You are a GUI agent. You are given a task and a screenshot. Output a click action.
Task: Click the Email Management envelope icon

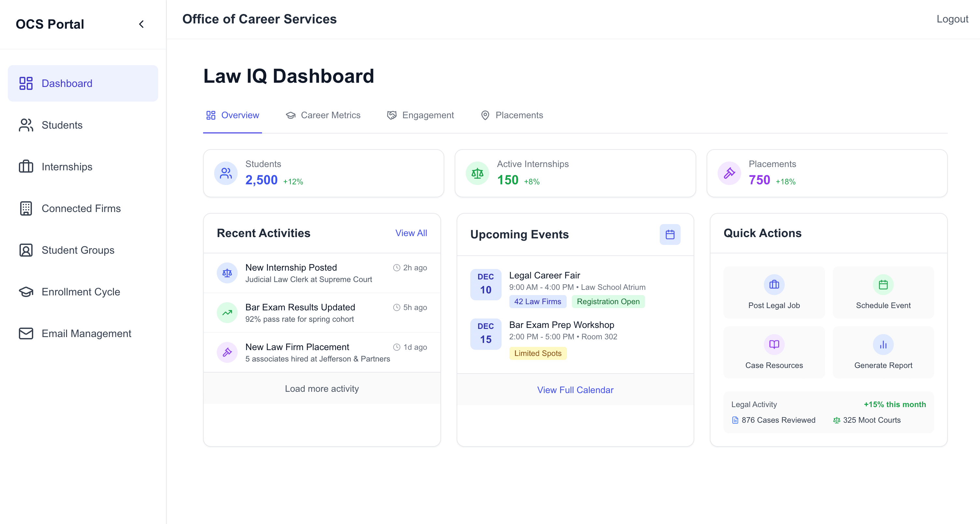pos(25,333)
